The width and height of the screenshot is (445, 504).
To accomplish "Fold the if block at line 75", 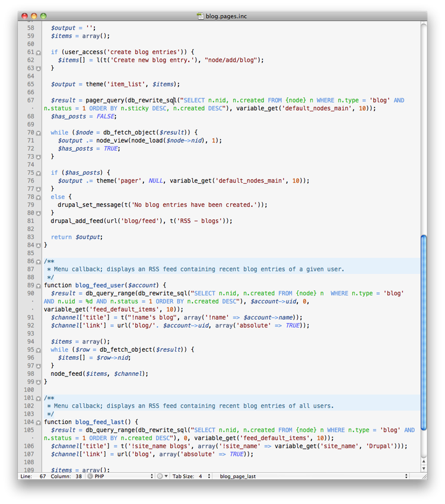I will (x=38, y=173).
